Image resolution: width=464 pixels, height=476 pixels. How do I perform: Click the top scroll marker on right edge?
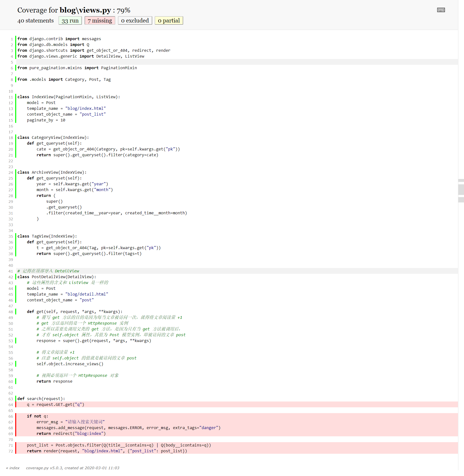461,180
